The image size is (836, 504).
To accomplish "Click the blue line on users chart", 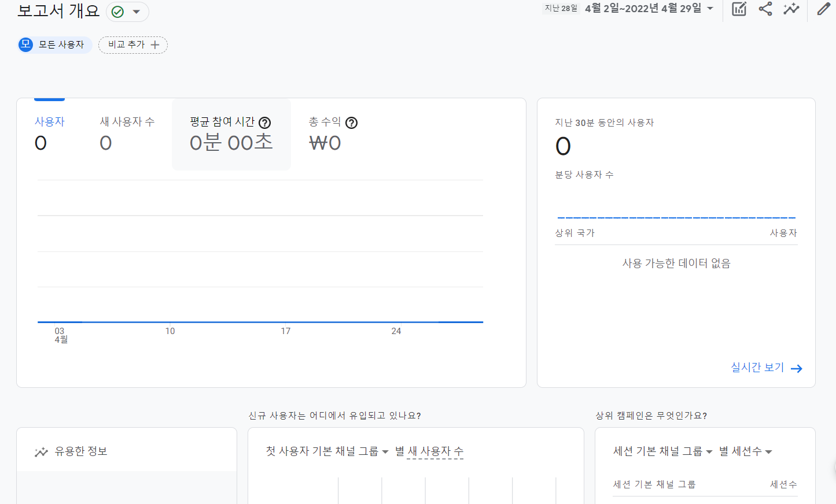I will click(x=260, y=322).
